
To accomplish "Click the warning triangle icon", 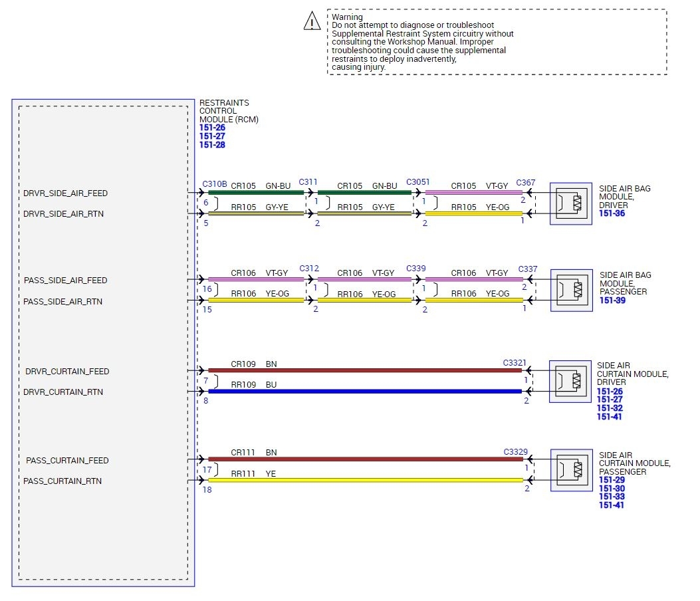I will [x=312, y=21].
